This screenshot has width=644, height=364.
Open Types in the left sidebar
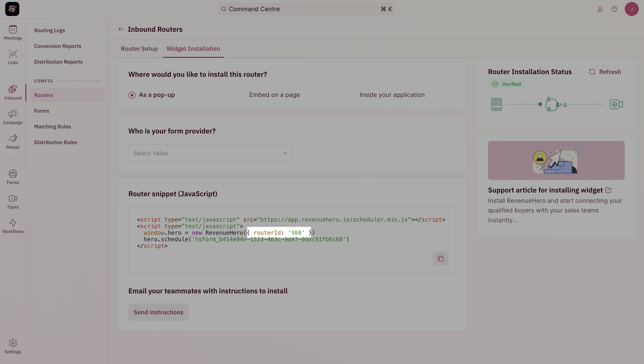point(13,201)
